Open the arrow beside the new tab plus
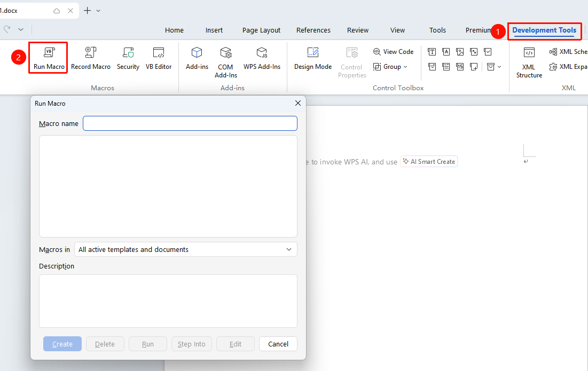The height and width of the screenshot is (371, 588). pyautogui.click(x=98, y=11)
